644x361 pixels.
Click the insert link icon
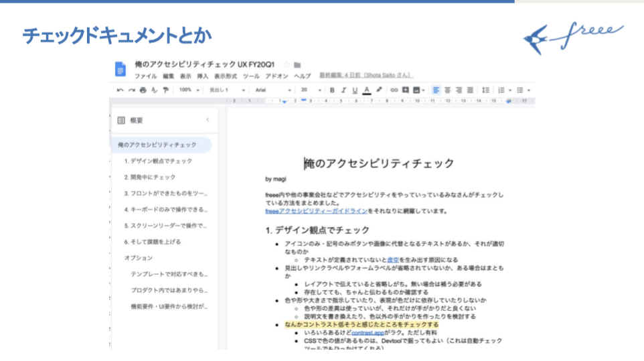394,90
